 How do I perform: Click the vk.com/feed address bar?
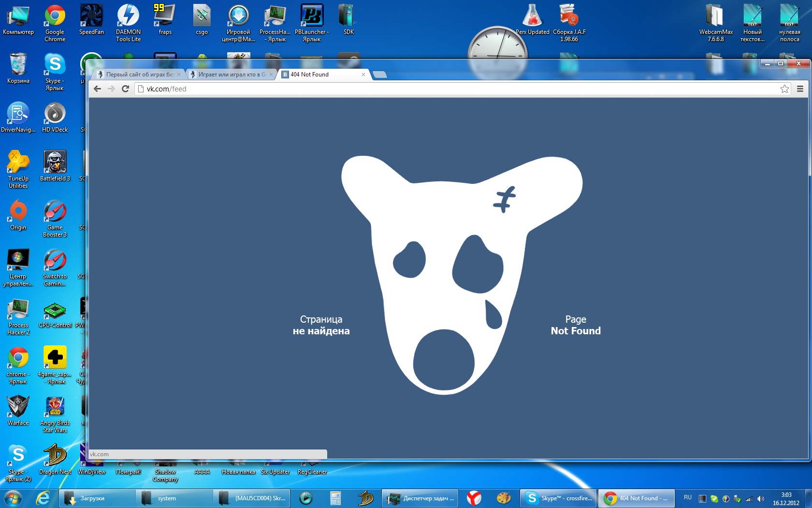(435, 89)
